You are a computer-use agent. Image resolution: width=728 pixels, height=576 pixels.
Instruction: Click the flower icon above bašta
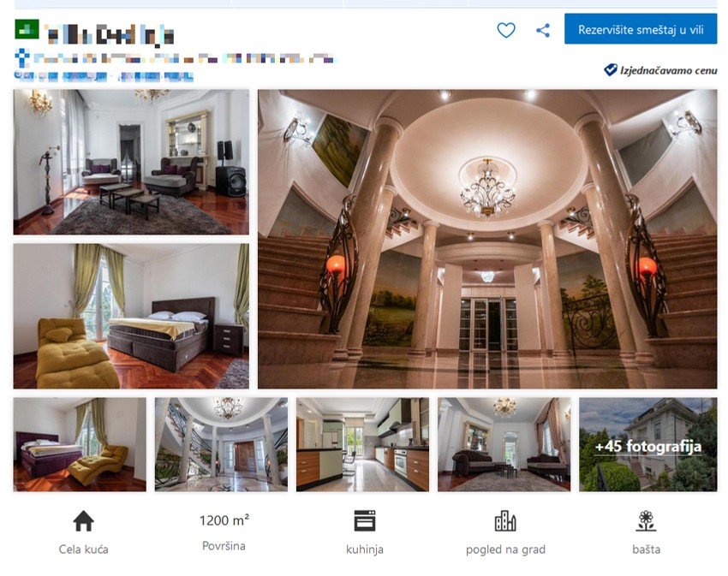(x=646, y=520)
